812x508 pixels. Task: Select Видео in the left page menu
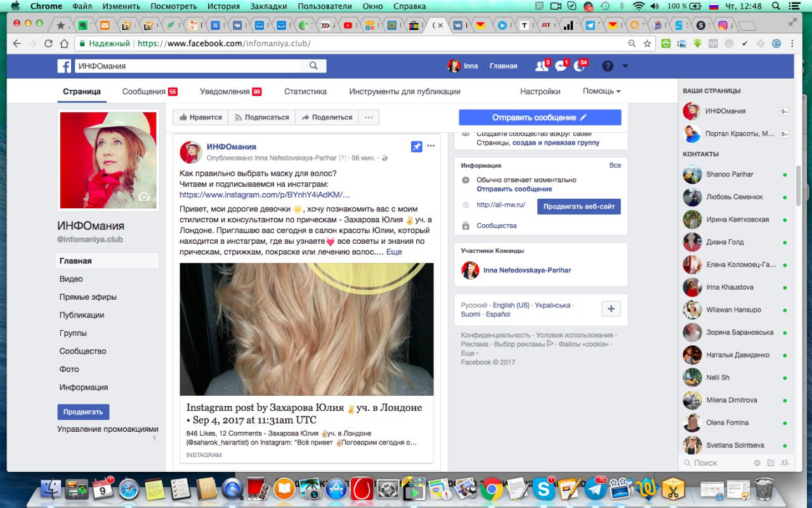click(x=71, y=279)
